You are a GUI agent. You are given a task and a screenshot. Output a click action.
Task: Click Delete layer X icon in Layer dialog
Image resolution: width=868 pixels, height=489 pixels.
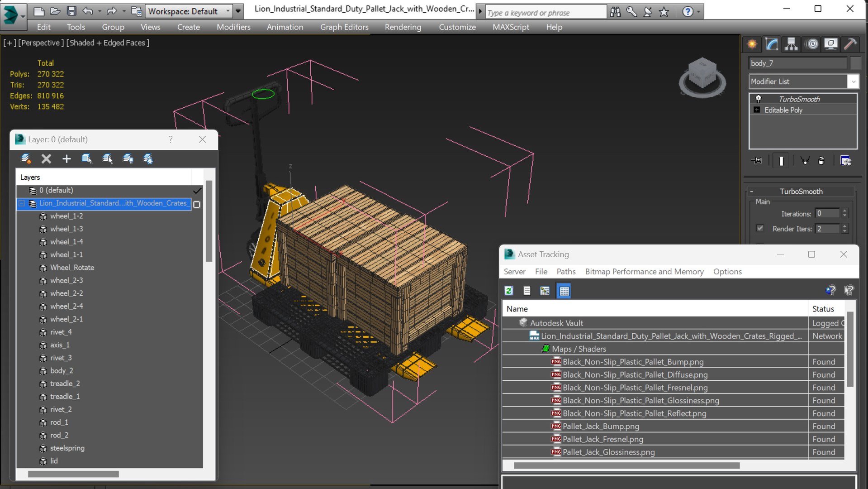coord(46,159)
